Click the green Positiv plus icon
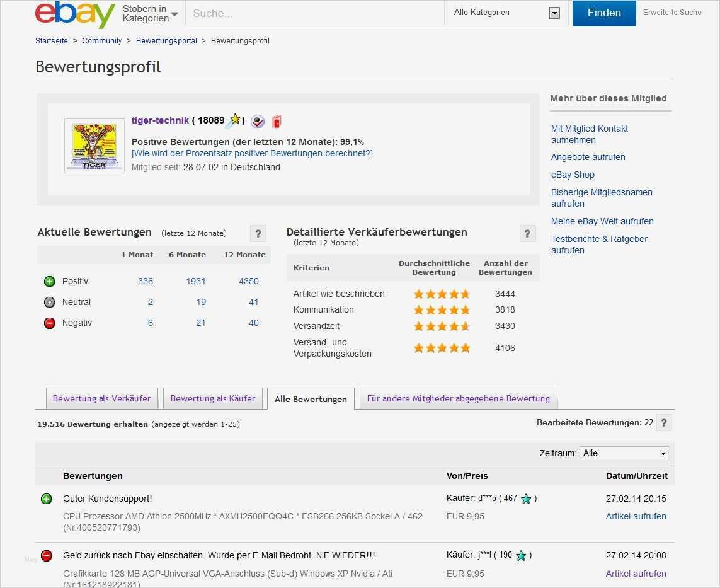 [x=50, y=281]
